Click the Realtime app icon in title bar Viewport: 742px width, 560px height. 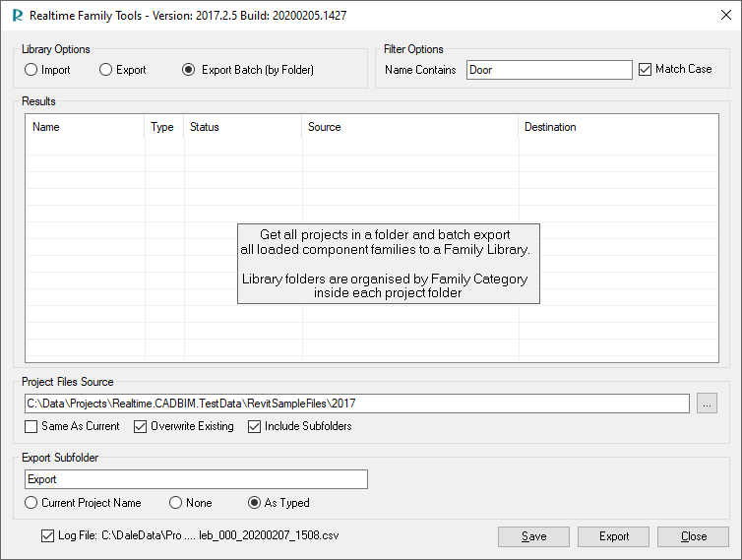click(18, 15)
